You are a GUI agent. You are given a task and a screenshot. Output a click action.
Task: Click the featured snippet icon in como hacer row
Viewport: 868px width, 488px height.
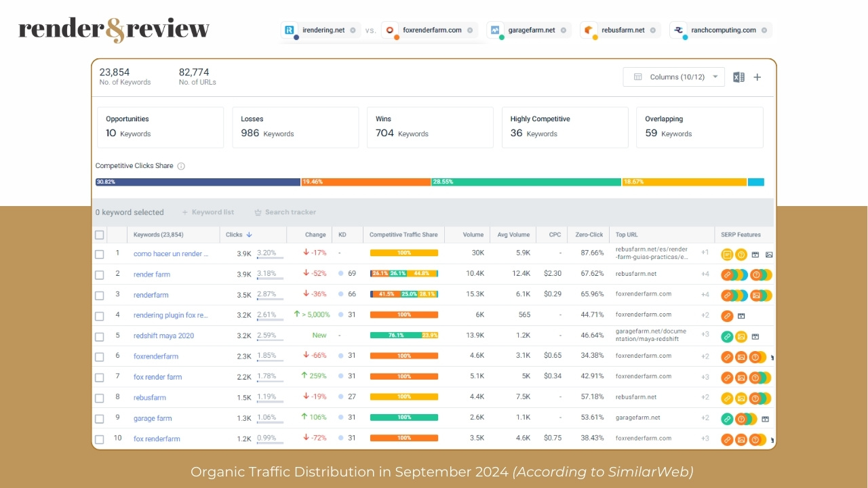pyautogui.click(x=727, y=255)
